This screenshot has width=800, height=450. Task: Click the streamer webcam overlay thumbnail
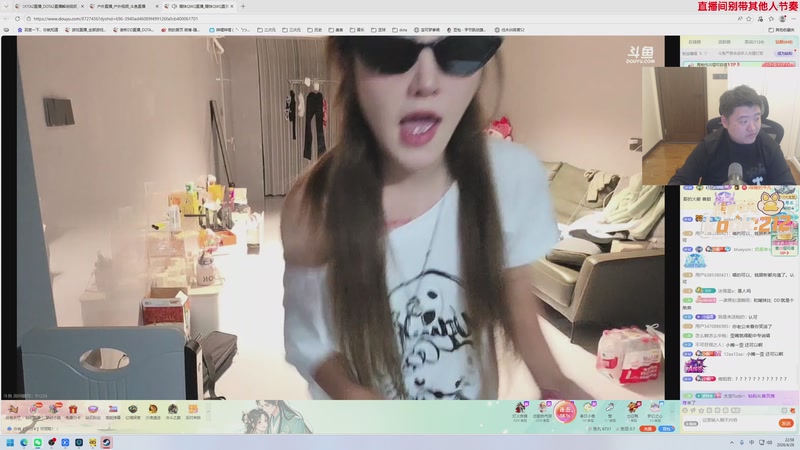point(720,126)
